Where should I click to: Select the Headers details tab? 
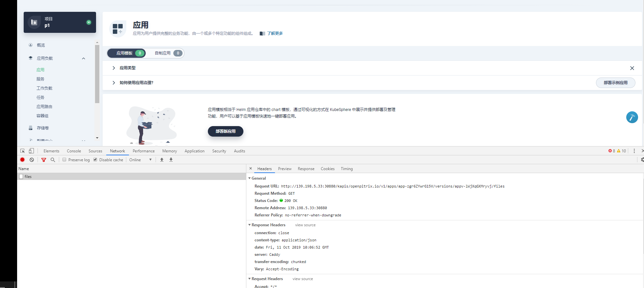click(x=264, y=169)
